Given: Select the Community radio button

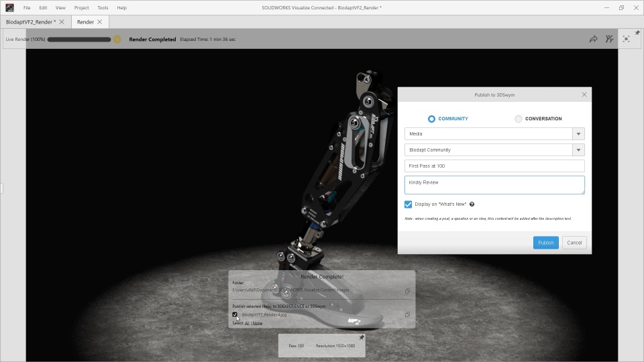Looking at the screenshot, I should pos(431,119).
